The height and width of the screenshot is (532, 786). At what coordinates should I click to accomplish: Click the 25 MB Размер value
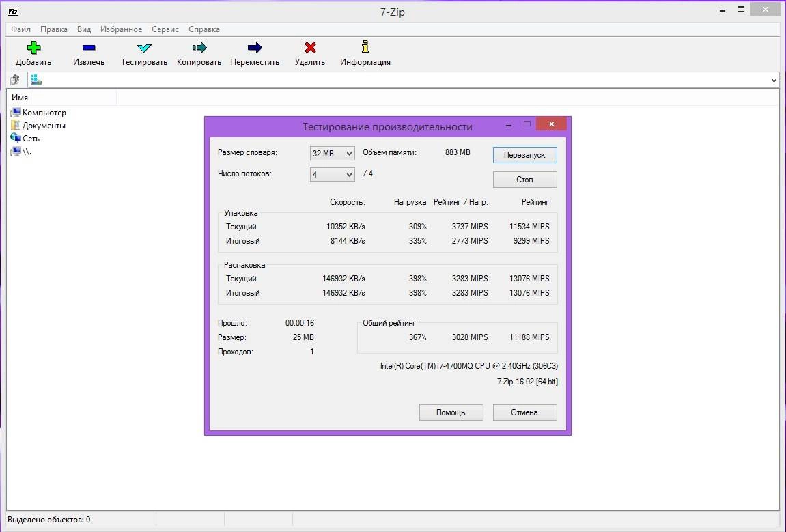point(303,337)
